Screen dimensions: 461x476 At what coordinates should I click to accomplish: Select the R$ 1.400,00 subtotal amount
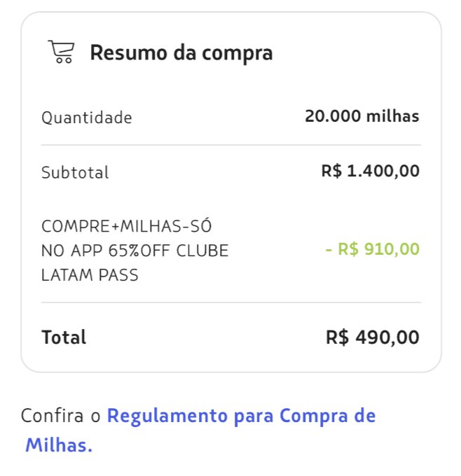tap(371, 171)
